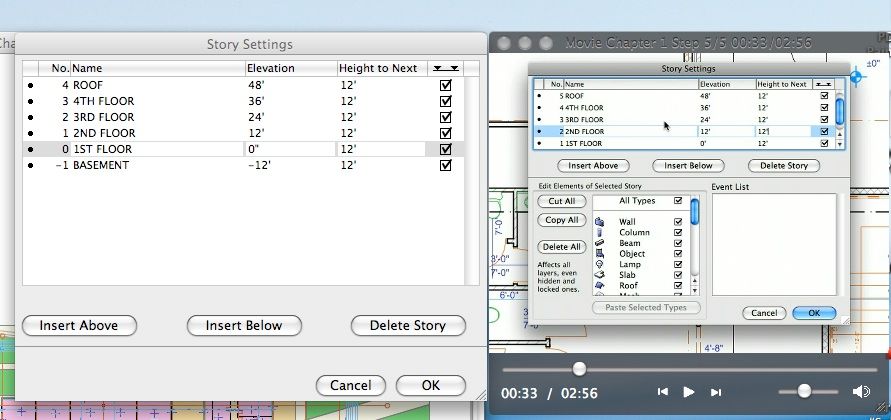Toggle the Slab checkbox in the movie dialog

(678, 275)
